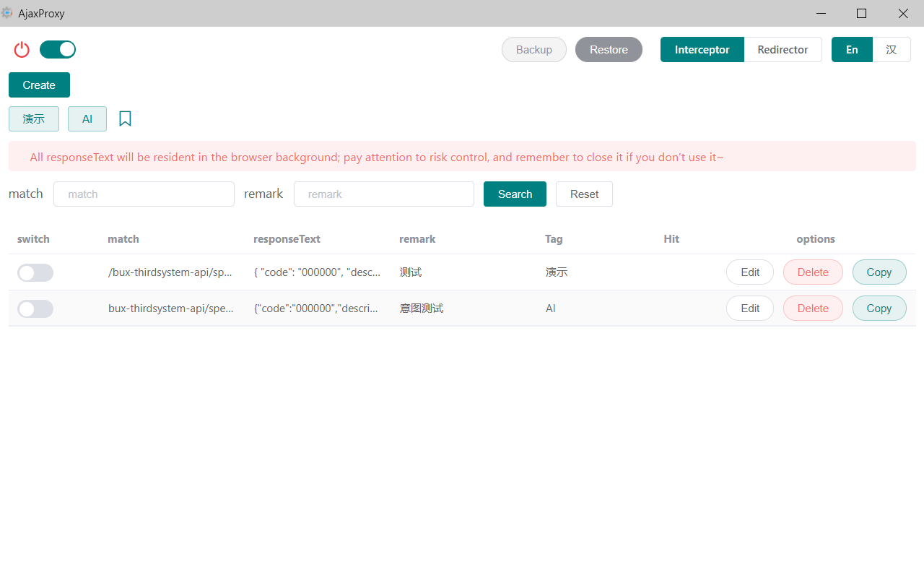Image resolution: width=924 pixels, height=578 pixels.
Task: Click the responseText column header
Action: (x=287, y=239)
